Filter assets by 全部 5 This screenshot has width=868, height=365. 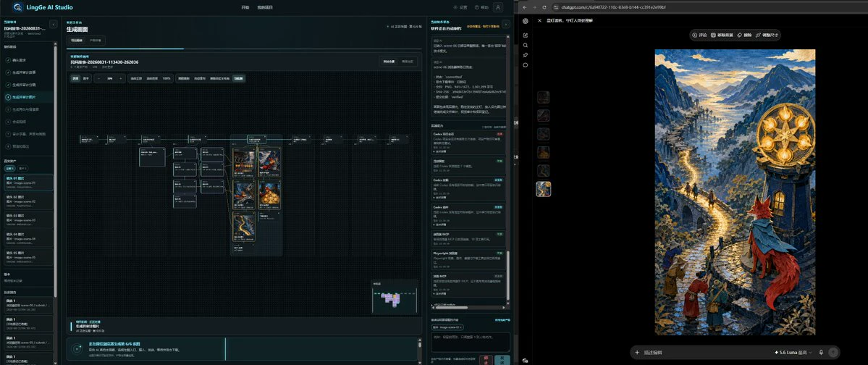coord(10,168)
